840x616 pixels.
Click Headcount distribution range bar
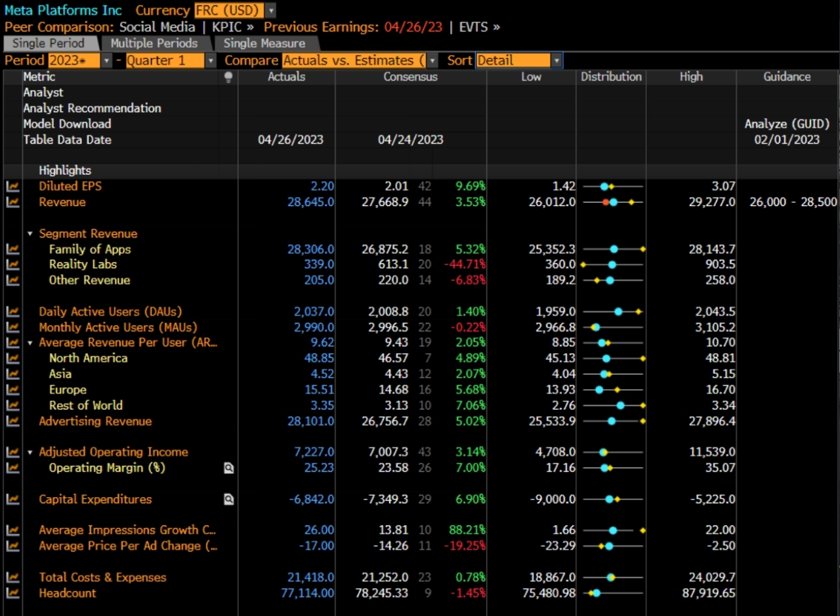pos(613,593)
